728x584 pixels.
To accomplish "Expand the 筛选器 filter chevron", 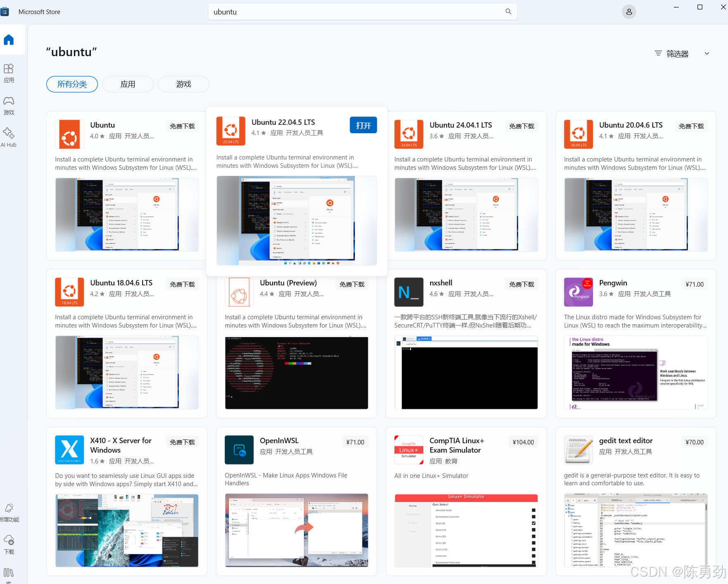I will (707, 53).
